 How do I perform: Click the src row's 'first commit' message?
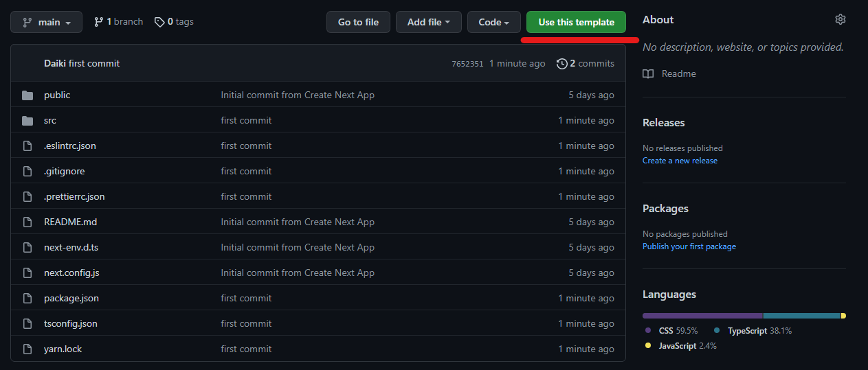(246, 120)
